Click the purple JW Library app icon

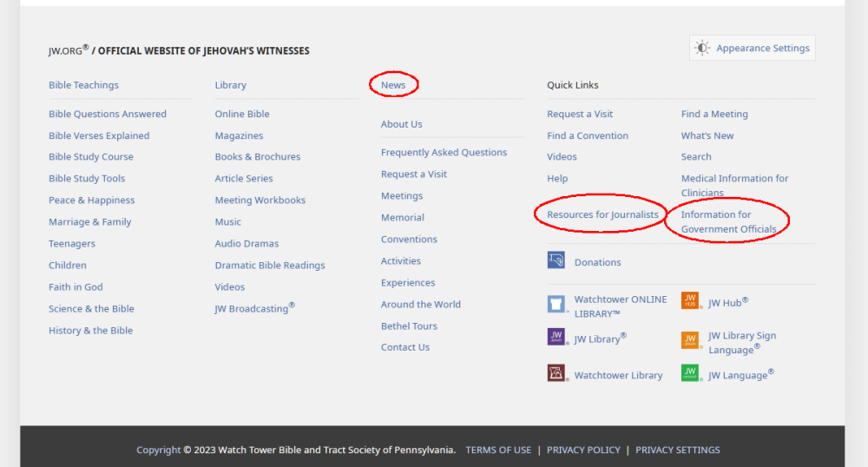tap(556, 337)
